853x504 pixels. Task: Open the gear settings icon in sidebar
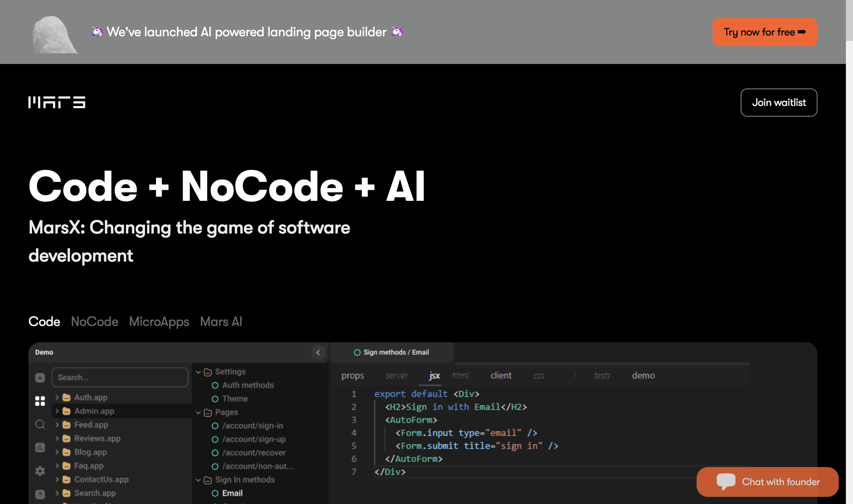pyautogui.click(x=40, y=471)
